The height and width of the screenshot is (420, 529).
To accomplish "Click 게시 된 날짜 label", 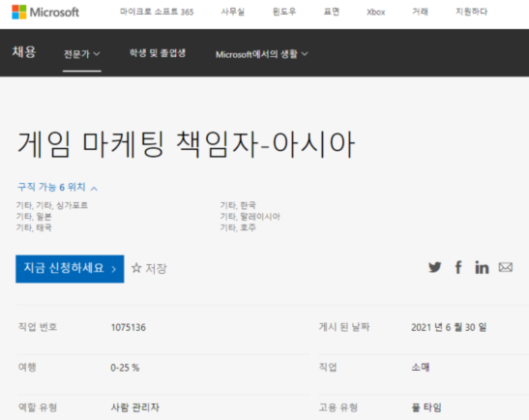I will coord(344,327).
